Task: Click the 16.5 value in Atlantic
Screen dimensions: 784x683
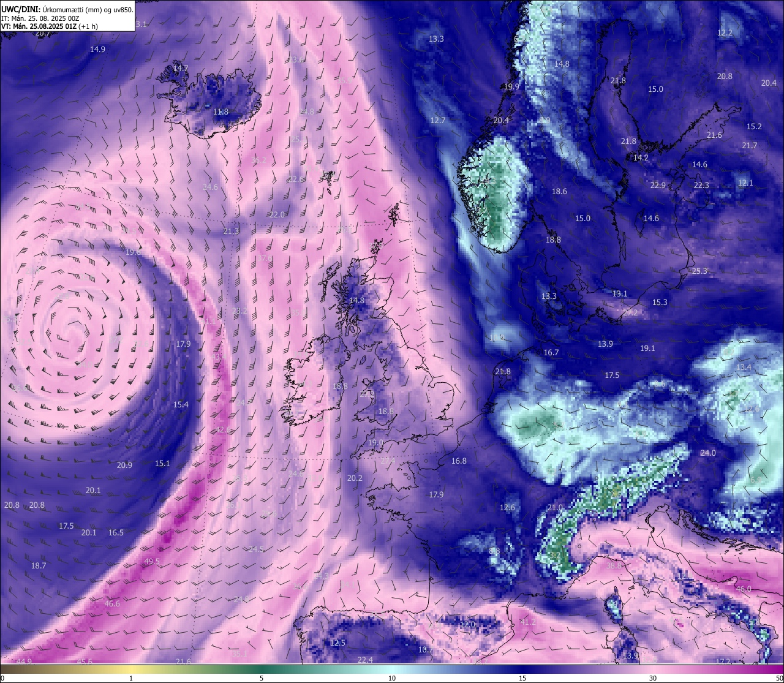Action: (116, 533)
